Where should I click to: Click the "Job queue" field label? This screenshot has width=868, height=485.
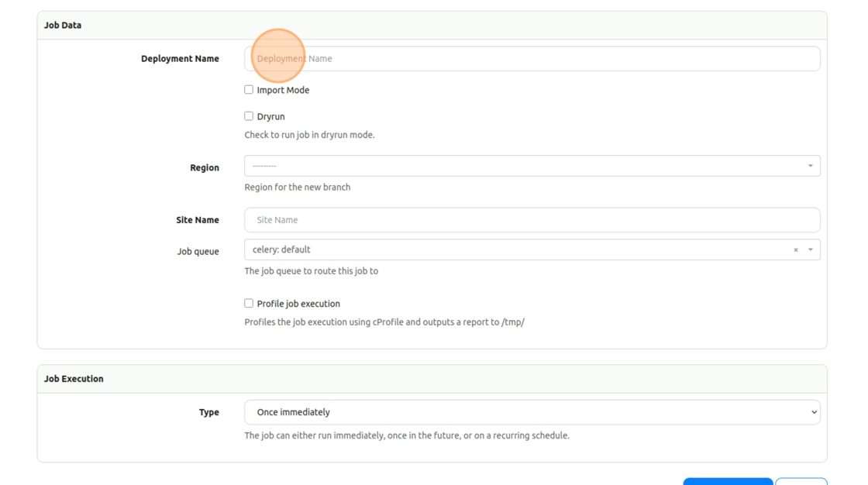[x=198, y=252]
